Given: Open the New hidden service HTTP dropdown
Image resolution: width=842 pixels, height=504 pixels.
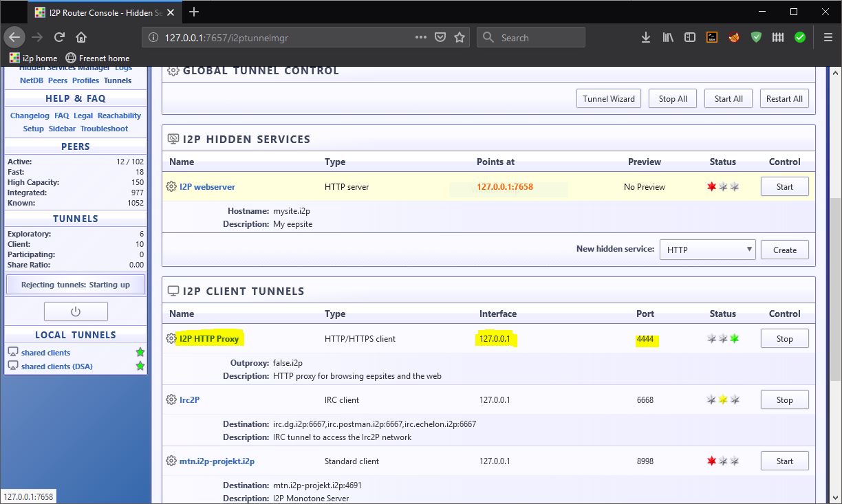Looking at the screenshot, I should point(707,250).
